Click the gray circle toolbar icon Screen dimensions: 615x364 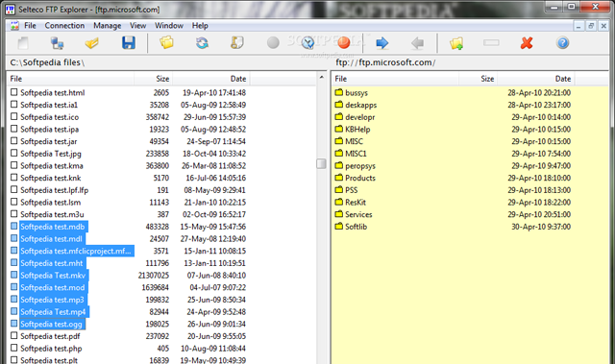pyautogui.click(x=273, y=42)
